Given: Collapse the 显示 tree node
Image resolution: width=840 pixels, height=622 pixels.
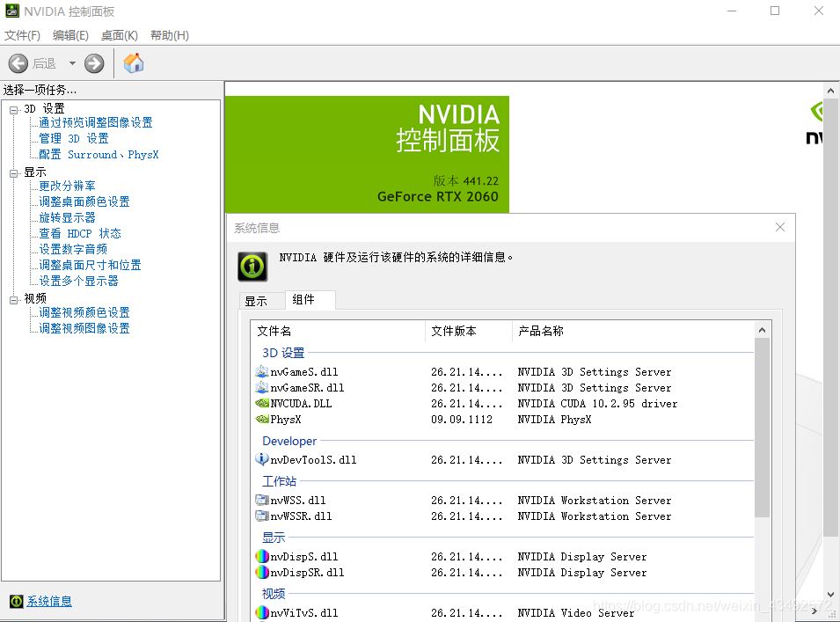Looking at the screenshot, I should pyautogui.click(x=14, y=173).
